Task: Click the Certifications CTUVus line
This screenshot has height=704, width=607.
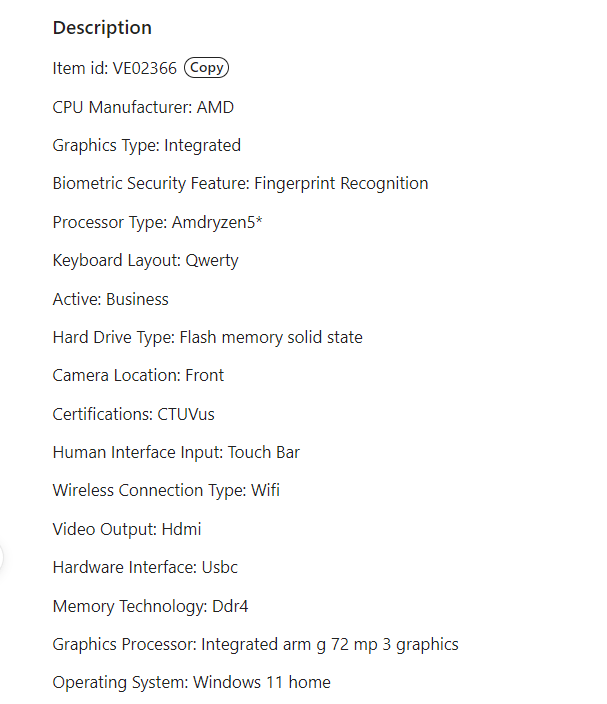Action: 133,414
